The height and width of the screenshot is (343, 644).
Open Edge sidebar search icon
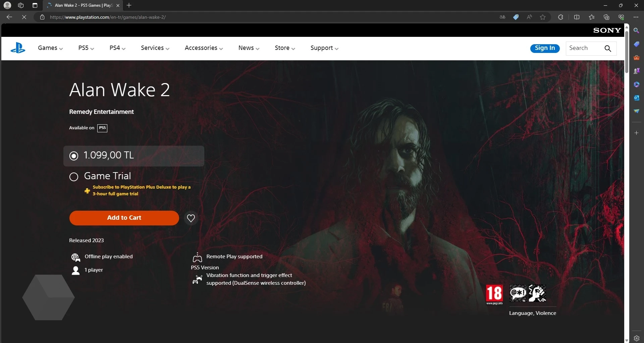636,30
